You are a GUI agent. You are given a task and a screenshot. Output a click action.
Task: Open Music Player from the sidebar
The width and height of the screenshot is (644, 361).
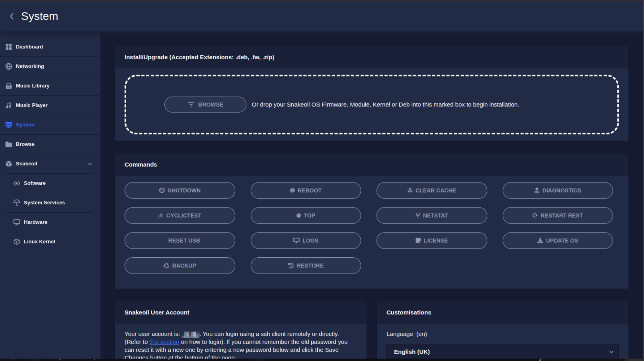click(x=50, y=105)
